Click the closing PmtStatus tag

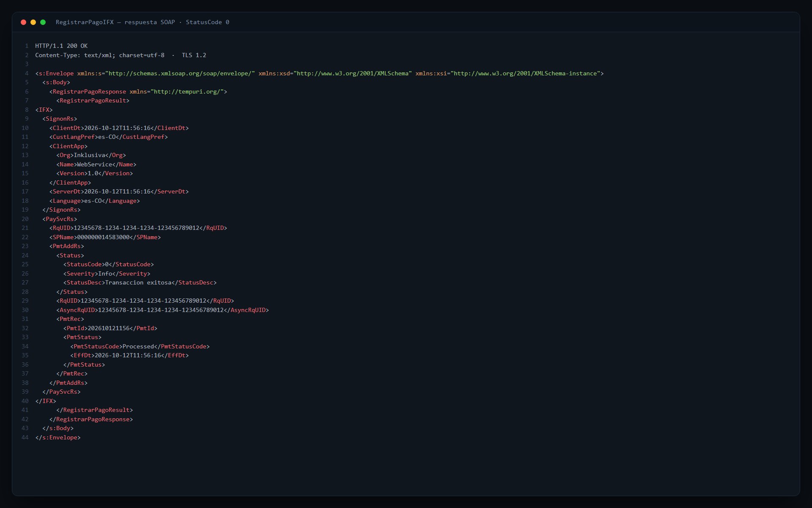[84, 364]
